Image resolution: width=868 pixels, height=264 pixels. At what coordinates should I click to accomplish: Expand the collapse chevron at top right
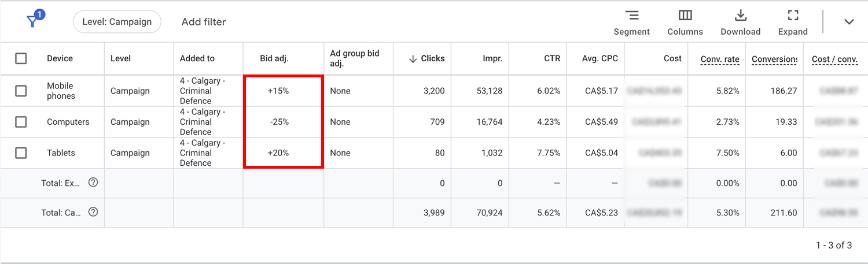849,22
